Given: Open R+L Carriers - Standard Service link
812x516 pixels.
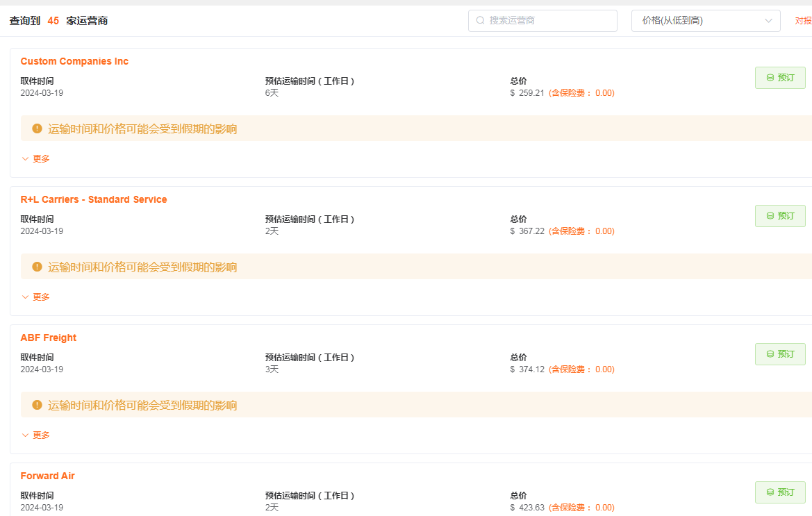Looking at the screenshot, I should click(x=94, y=199).
